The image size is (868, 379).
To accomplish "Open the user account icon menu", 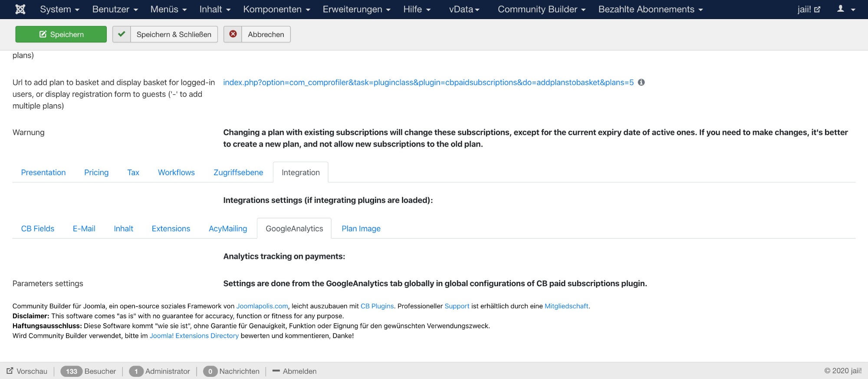I will pos(846,9).
